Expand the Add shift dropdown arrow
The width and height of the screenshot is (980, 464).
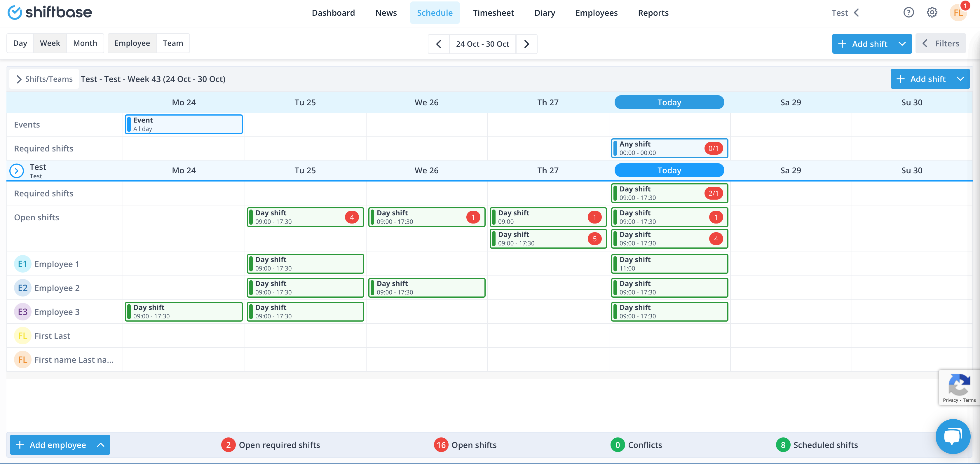[x=902, y=44]
